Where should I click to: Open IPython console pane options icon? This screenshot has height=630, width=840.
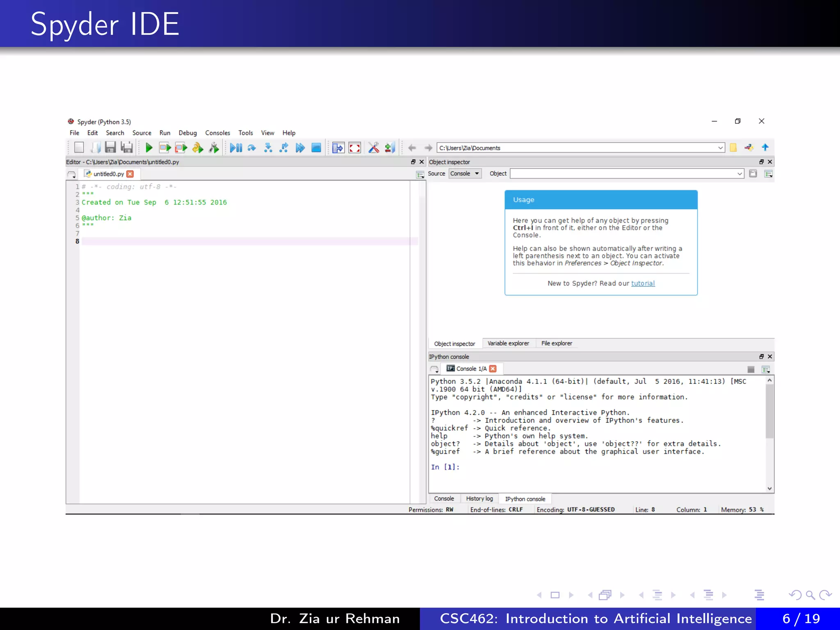[x=766, y=370]
